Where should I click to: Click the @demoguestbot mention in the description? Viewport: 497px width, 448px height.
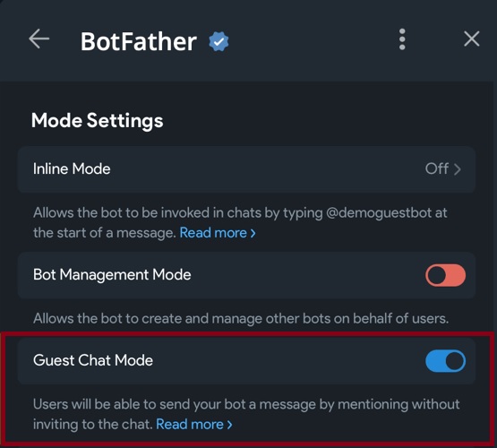(379, 212)
